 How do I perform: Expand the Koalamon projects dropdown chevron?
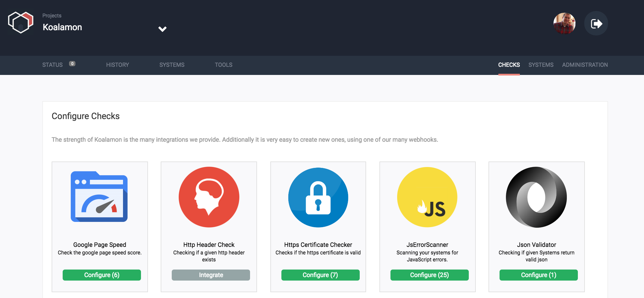pos(162,29)
